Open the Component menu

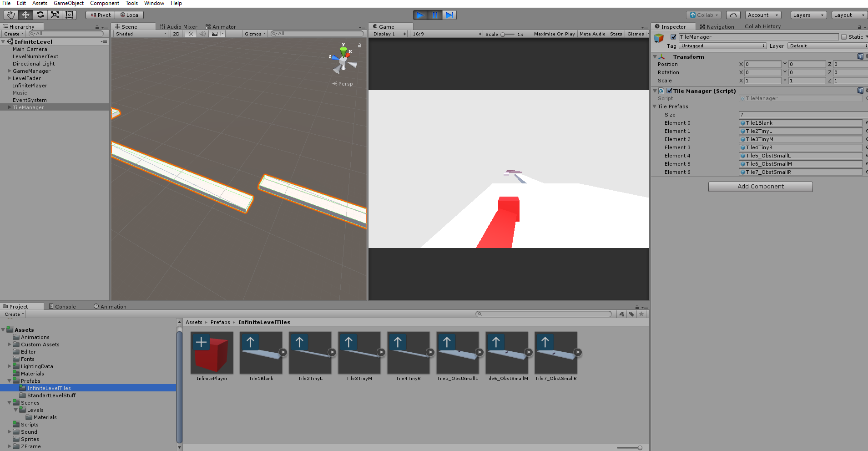[105, 3]
